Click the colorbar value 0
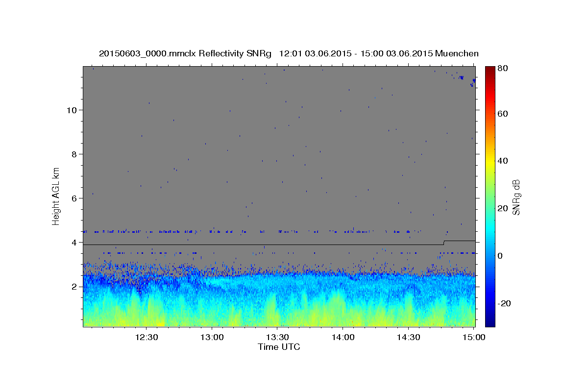Image resolution: width=588 pixels, height=392 pixels. [x=500, y=256]
